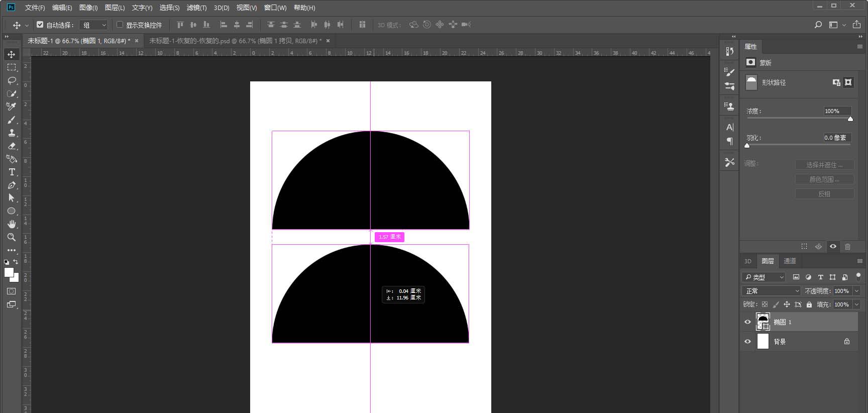Click the 羽化 value field
The height and width of the screenshot is (413, 868).
pyautogui.click(x=837, y=138)
